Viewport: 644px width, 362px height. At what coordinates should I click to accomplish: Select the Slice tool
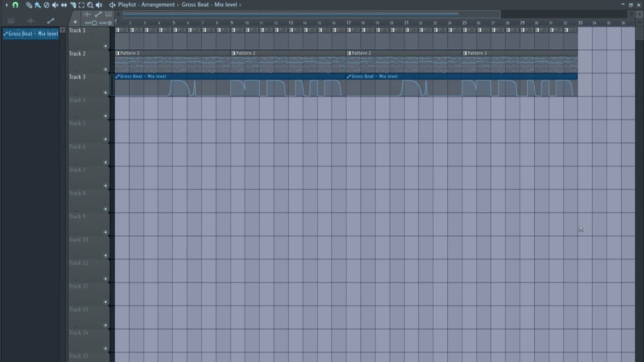(x=72, y=5)
